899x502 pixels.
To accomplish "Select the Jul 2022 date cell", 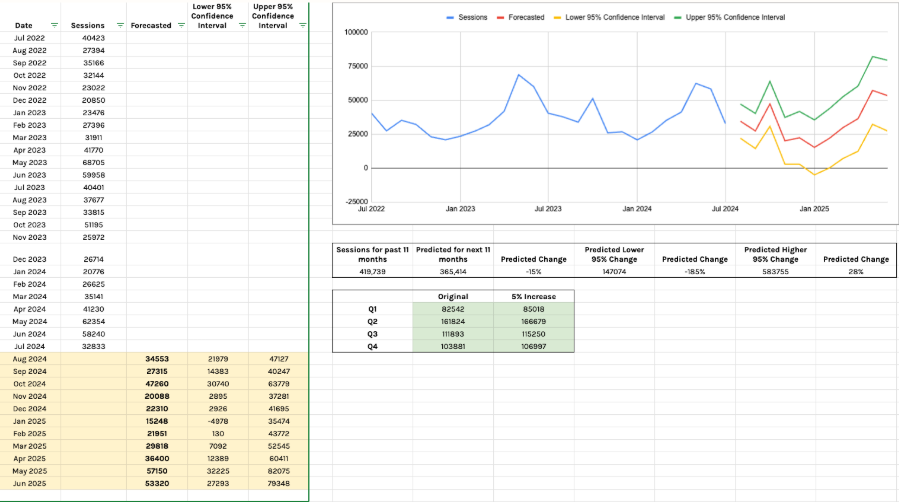I will click(30, 38).
